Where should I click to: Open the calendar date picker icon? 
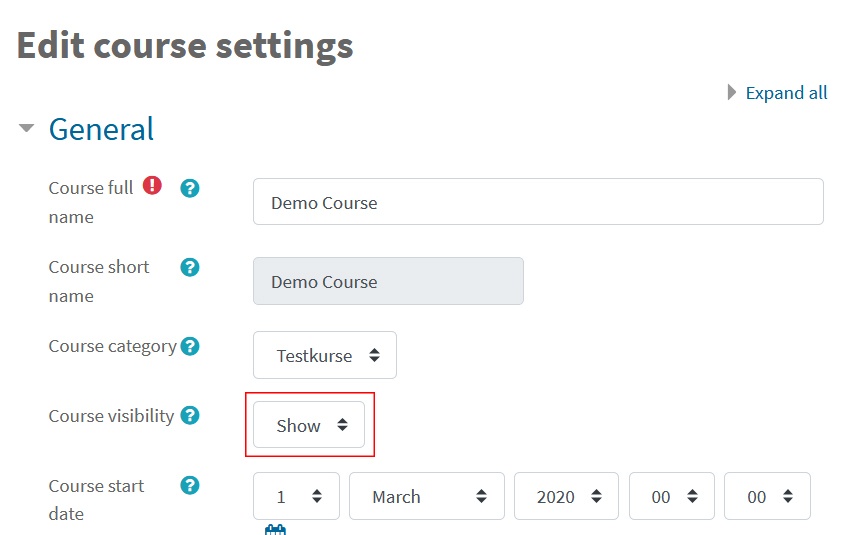[275, 530]
